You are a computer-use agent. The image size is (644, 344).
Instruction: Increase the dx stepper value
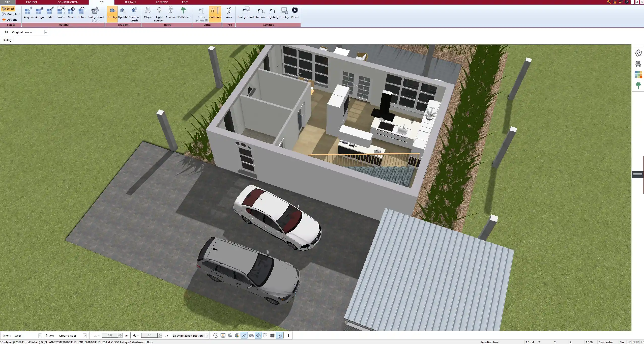[120, 334]
